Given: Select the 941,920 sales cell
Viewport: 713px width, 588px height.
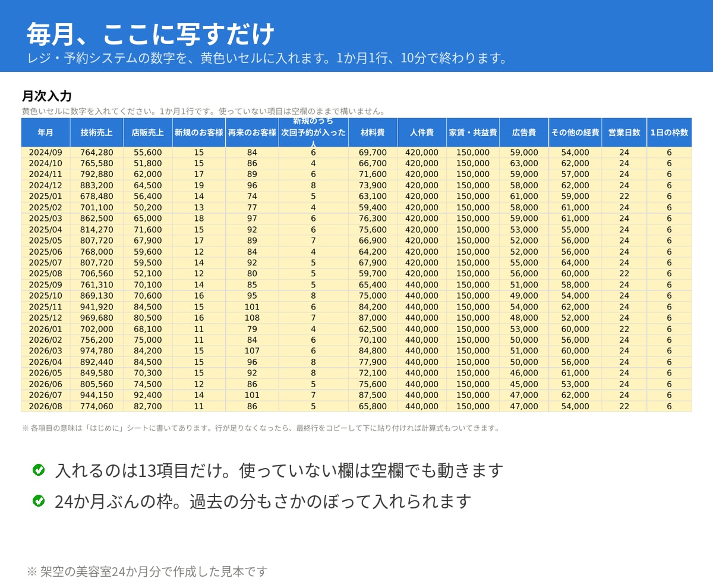Looking at the screenshot, I should tap(97, 307).
